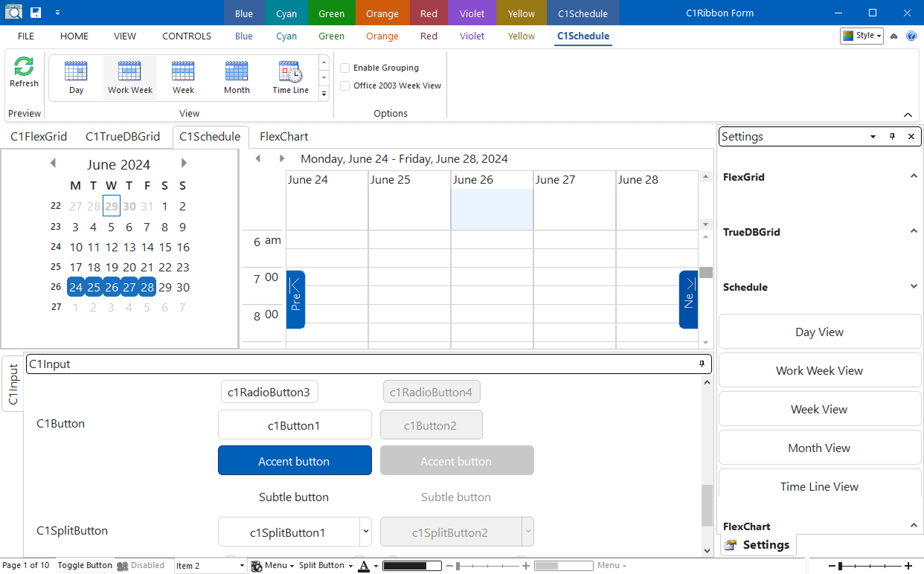Go to next month in calendar
Viewport: 924px width, 574px height.
click(184, 163)
